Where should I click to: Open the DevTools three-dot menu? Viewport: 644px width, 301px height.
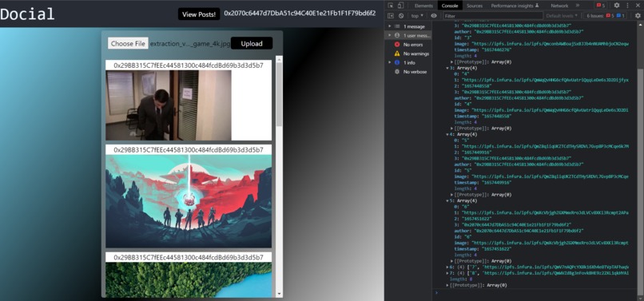click(x=627, y=6)
